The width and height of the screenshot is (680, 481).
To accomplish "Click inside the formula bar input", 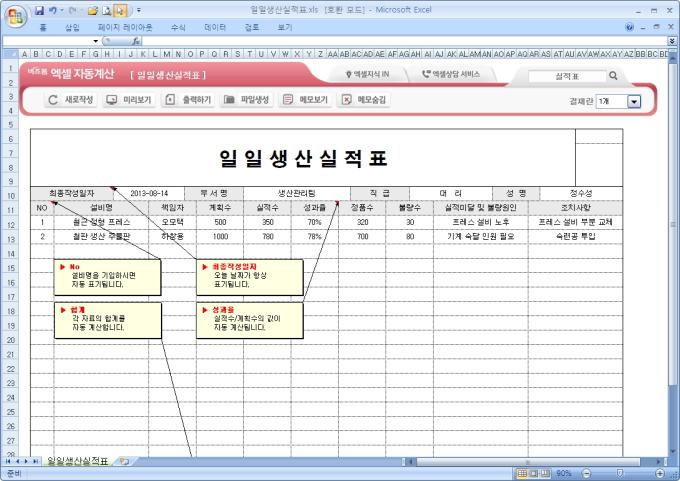I will pos(404,41).
